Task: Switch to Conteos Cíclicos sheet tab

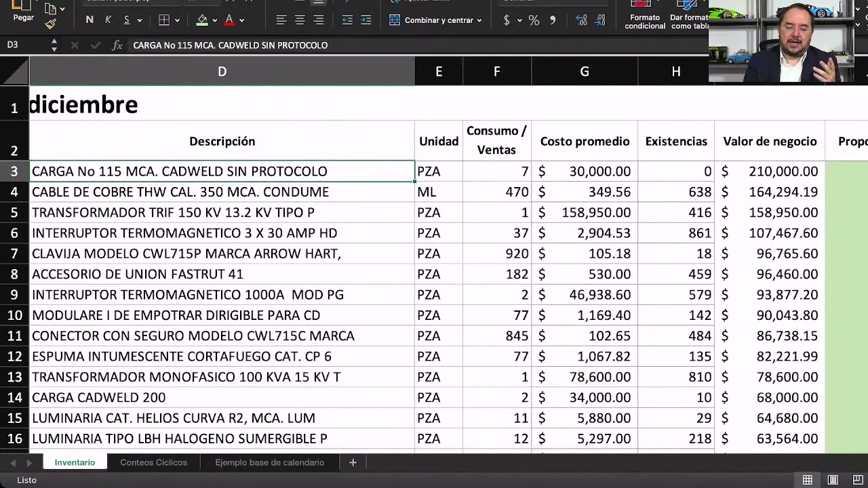Action: coord(154,462)
